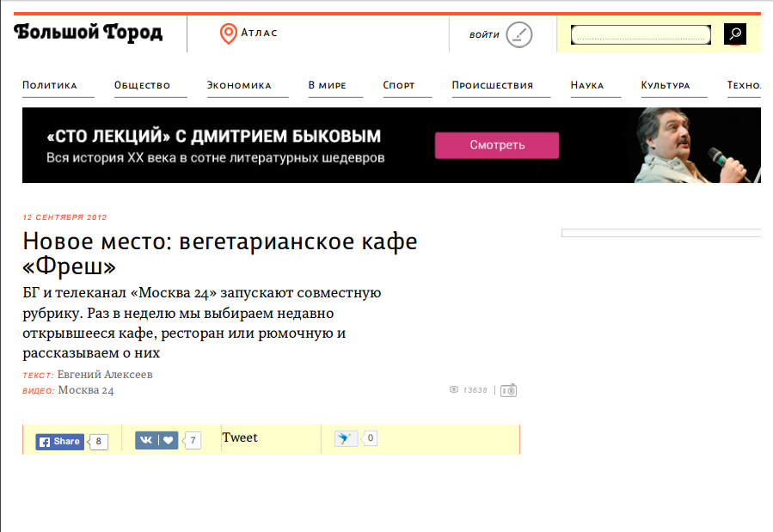
Task: Open the Культура section
Action: pos(666,85)
